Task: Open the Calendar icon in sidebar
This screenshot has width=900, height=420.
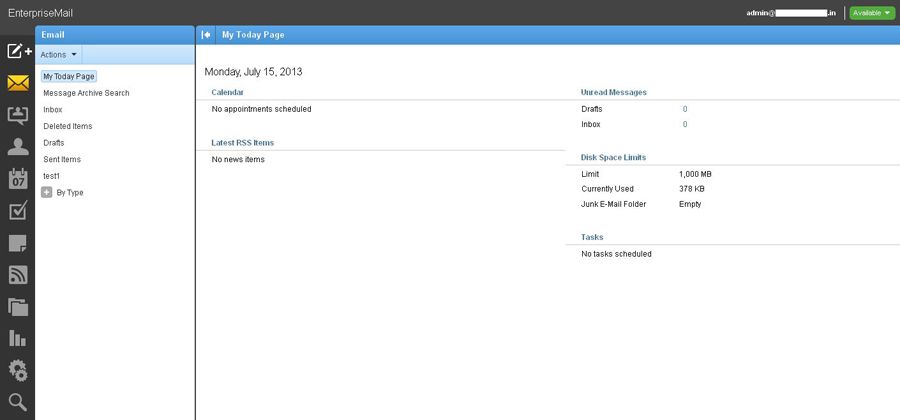Action: [18, 179]
